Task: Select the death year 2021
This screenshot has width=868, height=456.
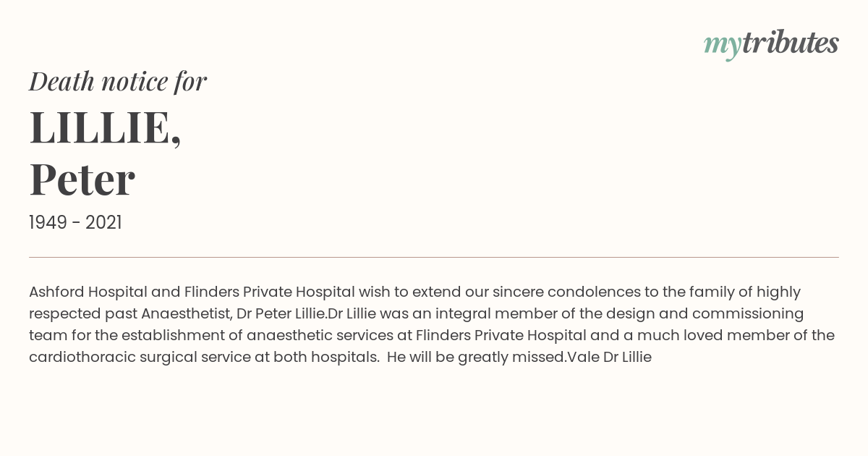Action: [x=103, y=223]
